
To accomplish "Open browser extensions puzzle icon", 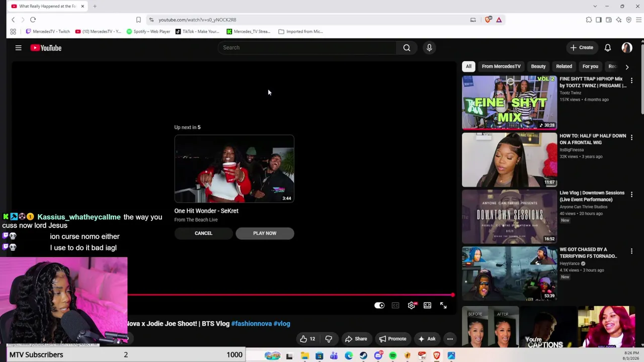I will 589,20.
